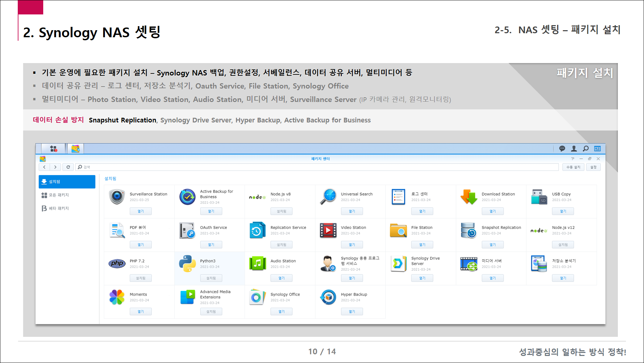Click the Download Station arrow icon
The width and height of the screenshot is (644, 363).
[468, 197]
